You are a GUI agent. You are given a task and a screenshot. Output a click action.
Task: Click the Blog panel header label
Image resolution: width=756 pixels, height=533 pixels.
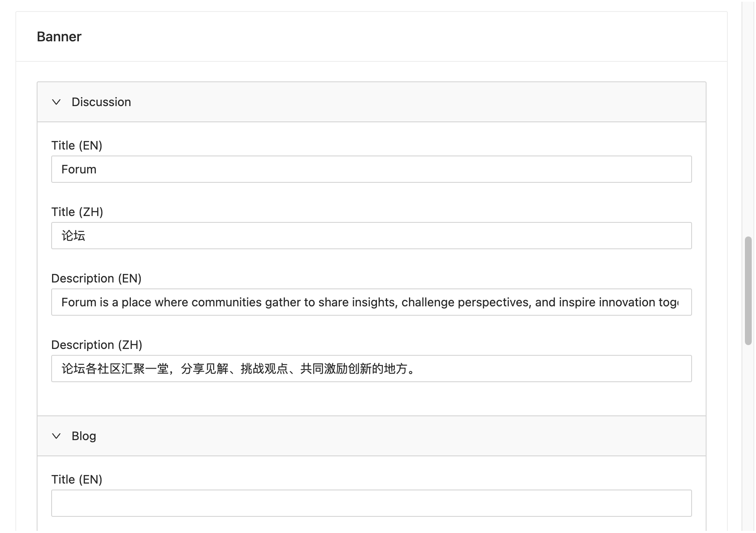click(x=84, y=436)
